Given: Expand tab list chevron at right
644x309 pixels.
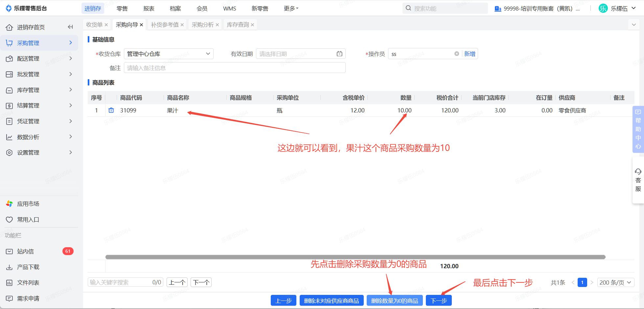Looking at the screenshot, I should [634, 25].
